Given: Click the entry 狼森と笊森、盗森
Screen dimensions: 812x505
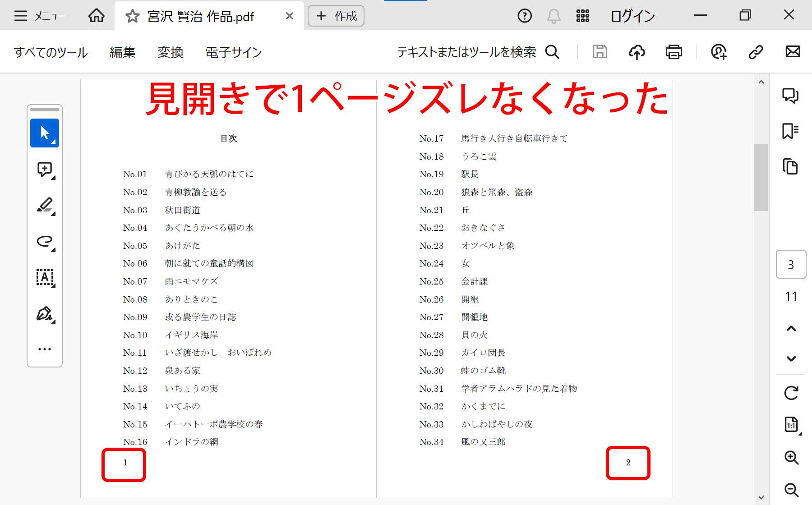Looking at the screenshot, I should click(497, 192).
